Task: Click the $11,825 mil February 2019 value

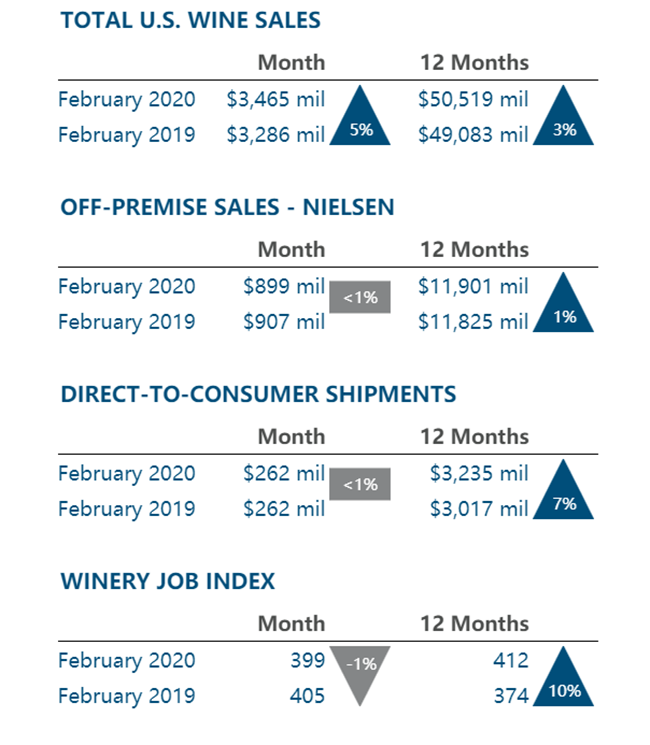Action: 473,322
